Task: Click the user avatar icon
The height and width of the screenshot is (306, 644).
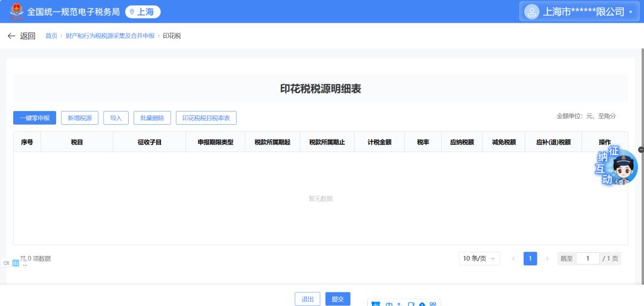Action: click(x=531, y=11)
